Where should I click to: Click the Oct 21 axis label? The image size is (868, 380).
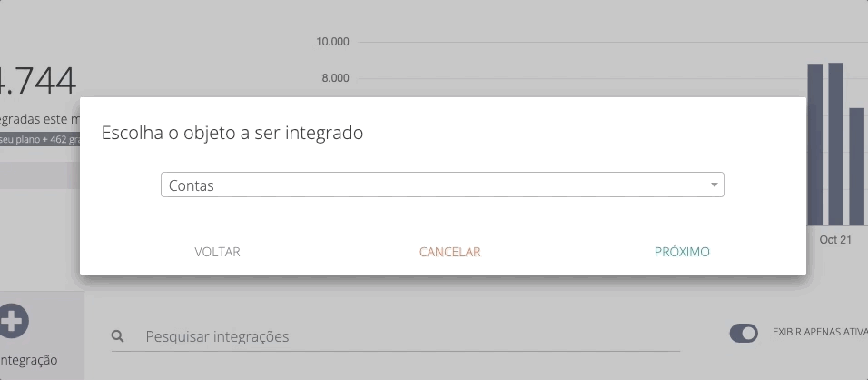point(835,240)
